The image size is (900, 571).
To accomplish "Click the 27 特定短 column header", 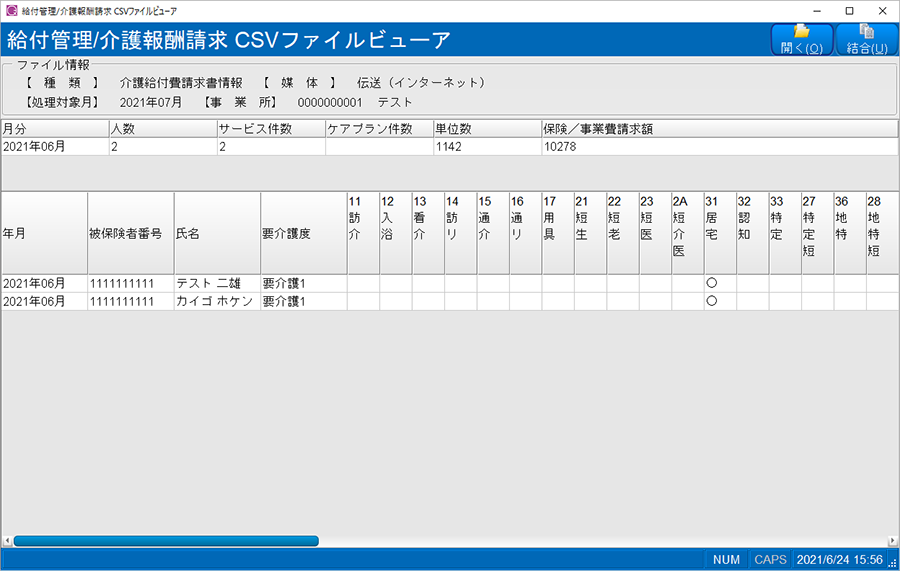I will [817, 233].
